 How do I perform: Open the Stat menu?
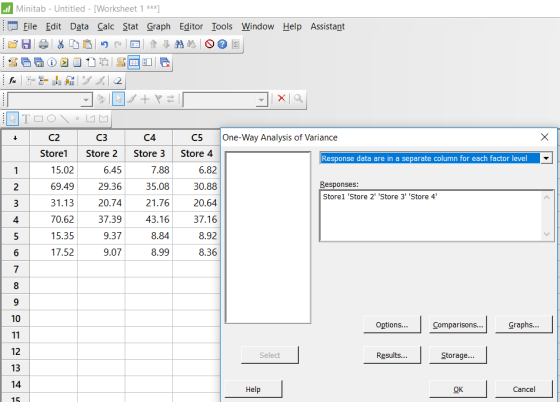[130, 26]
